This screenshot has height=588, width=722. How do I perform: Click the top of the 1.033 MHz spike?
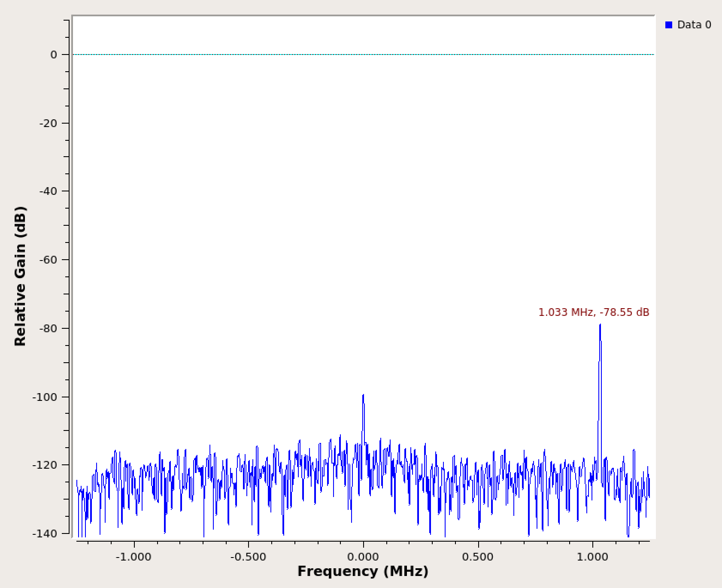600,325
